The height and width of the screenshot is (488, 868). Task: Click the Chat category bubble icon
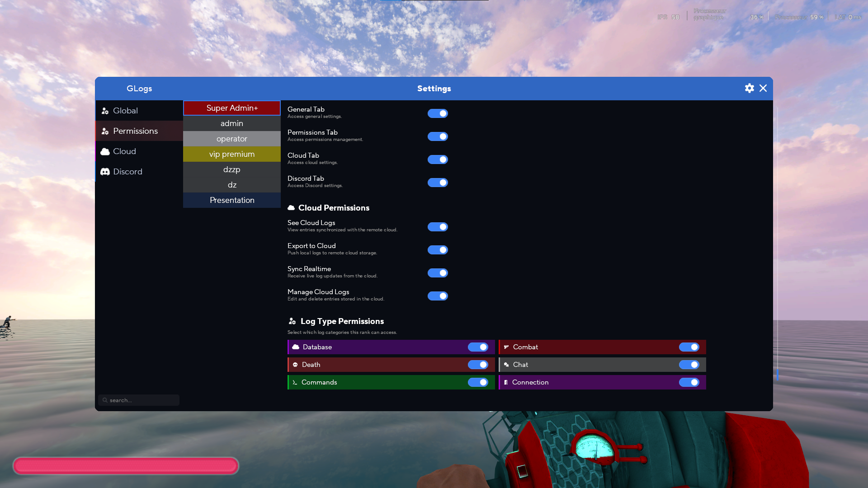coord(506,365)
